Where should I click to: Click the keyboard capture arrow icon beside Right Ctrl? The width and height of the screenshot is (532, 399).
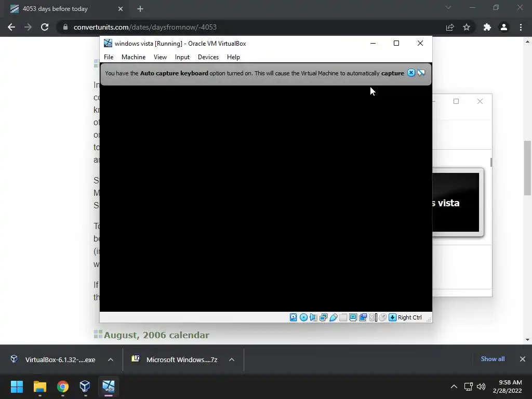click(x=393, y=317)
